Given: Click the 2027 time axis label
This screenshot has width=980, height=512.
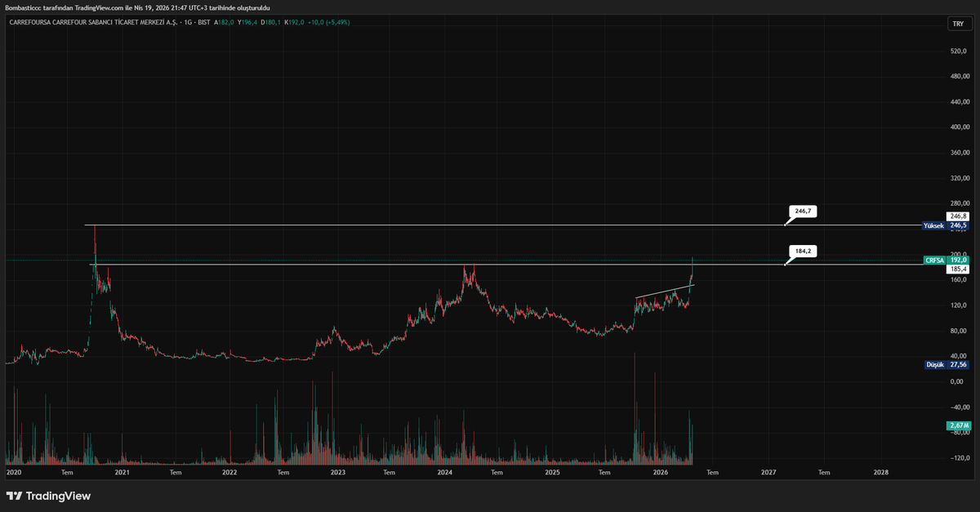Looking at the screenshot, I should 768,472.
